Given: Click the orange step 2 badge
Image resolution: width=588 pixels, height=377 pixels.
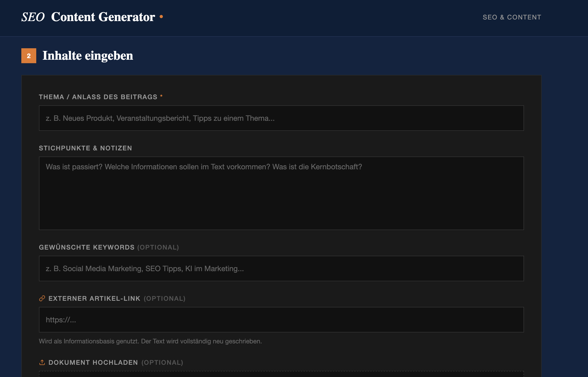Looking at the screenshot, I should coord(29,56).
